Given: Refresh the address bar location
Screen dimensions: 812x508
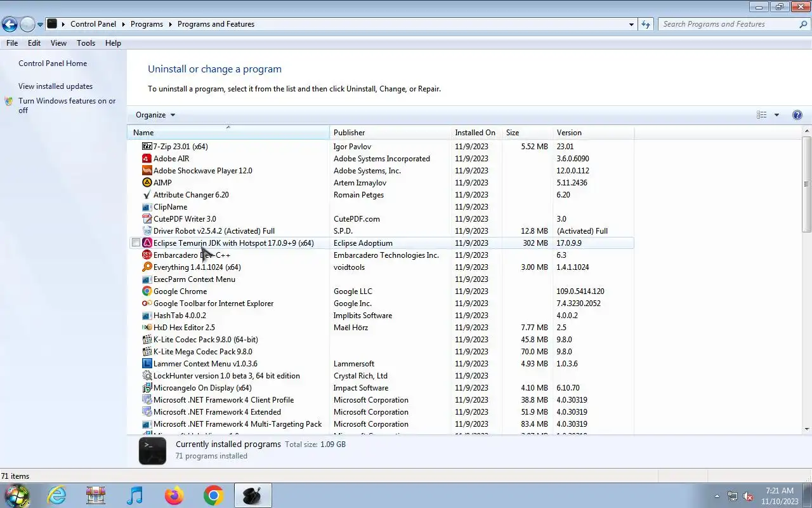Looking at the screenshot, I should [x=646, y=24].
